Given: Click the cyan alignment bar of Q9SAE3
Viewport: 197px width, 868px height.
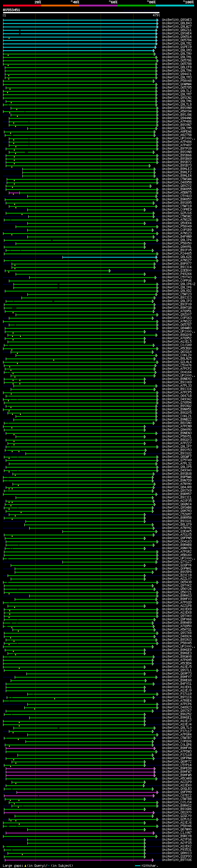Looking at the screenshot, I should 80,20.
